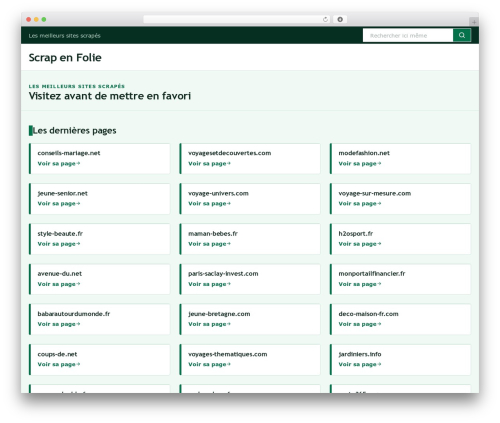Click the "h2osport.fr" title text
500x423 pixels.
click(356, 234)
